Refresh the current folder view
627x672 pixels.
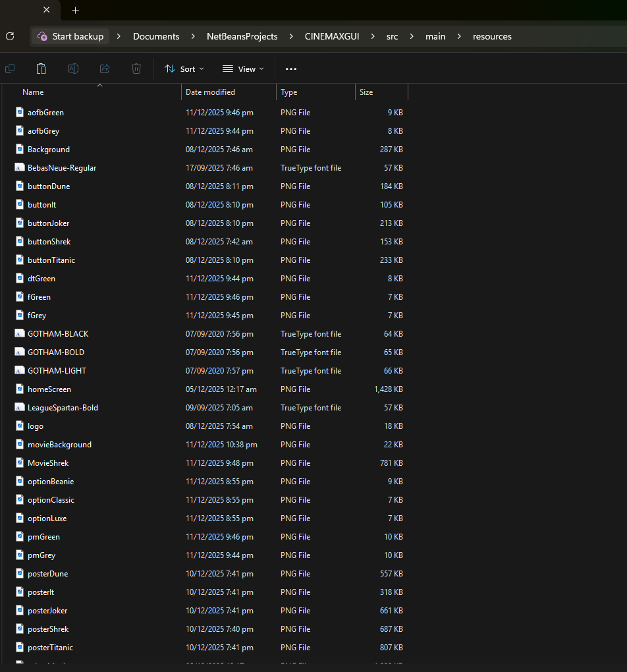pos(10,36)
